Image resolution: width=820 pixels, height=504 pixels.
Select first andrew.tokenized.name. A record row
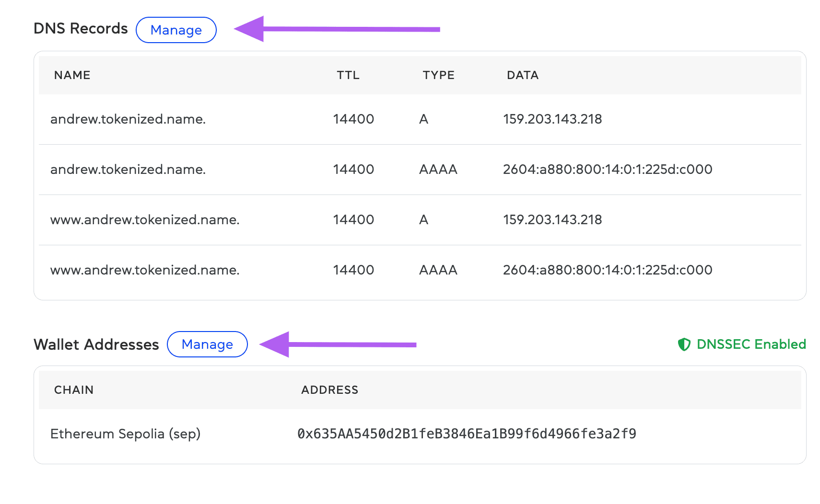click(128, 119)
